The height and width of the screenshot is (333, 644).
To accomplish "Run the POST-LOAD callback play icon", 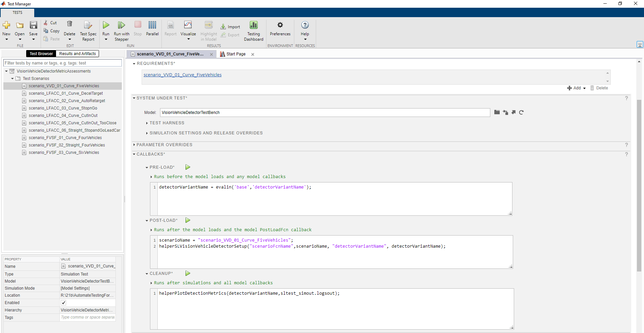I will pos(188,220).
